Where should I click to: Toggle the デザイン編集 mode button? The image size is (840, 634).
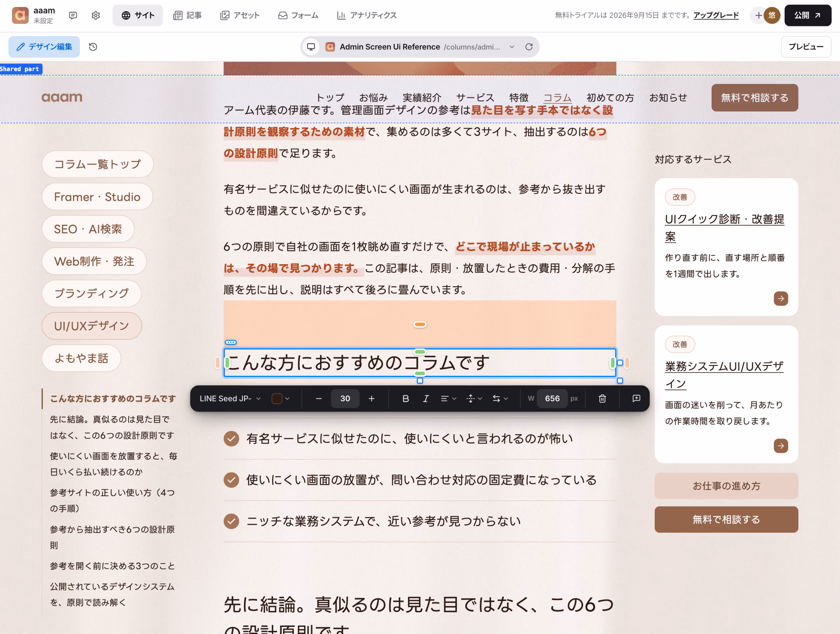click(44, 47)
